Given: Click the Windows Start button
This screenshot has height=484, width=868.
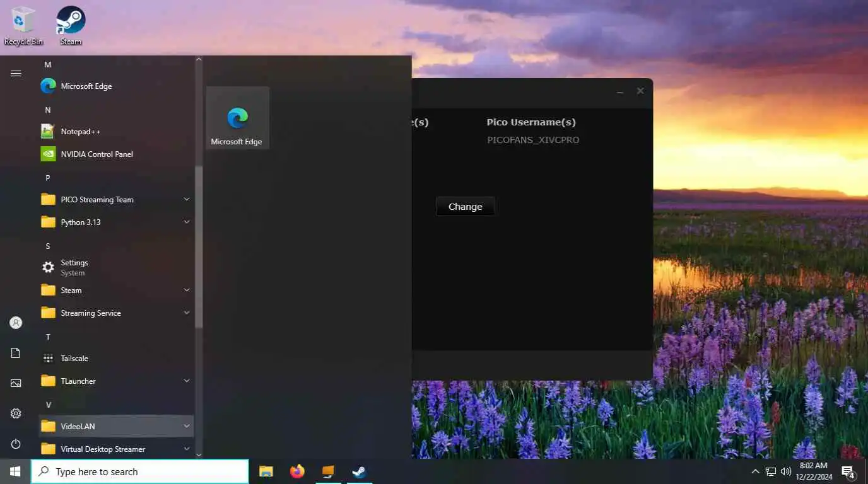Looking at the screenshot, I should pyautogui.click(x=15, y=471).
